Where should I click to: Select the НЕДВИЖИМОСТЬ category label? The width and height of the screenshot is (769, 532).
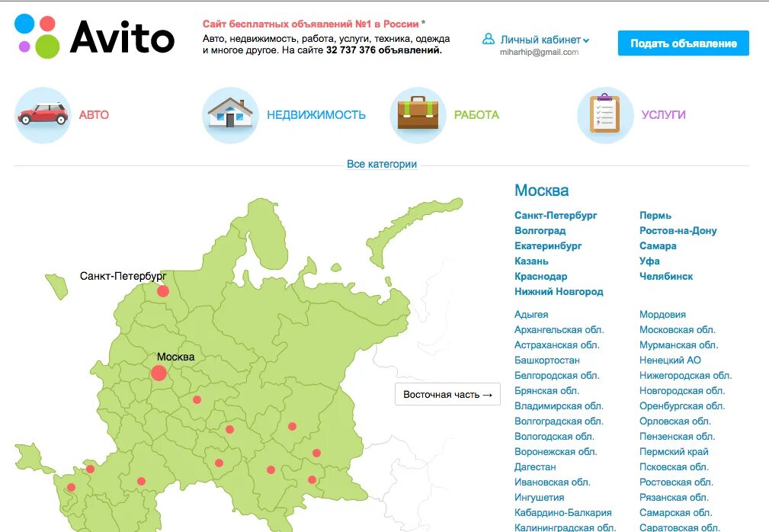[x=316, y=115]
